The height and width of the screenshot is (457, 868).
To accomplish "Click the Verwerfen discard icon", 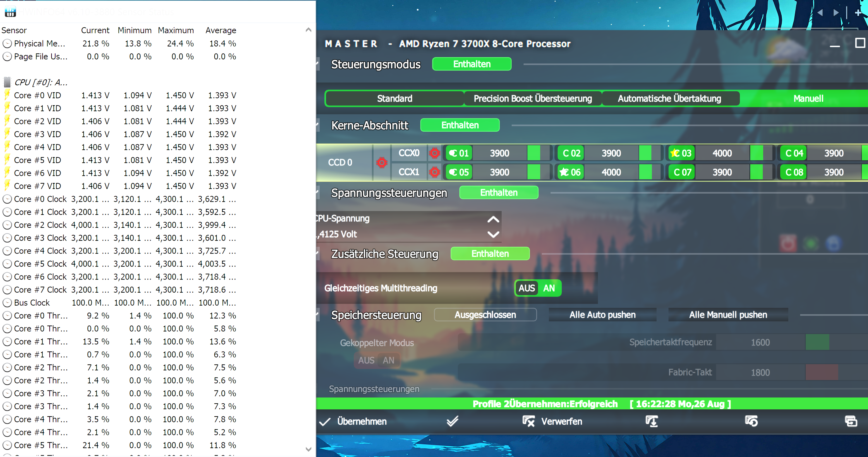I will pos(528,421).
